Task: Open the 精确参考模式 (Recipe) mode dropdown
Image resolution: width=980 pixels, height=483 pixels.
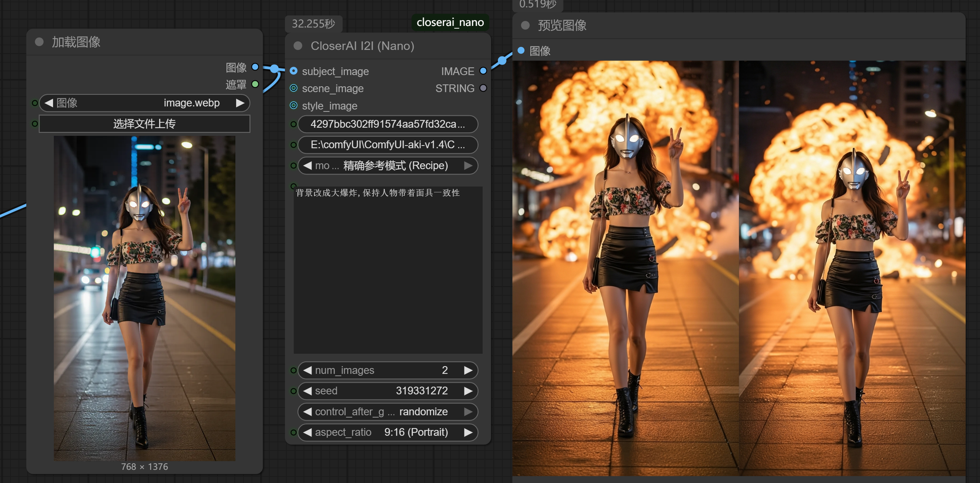Action: tap(388, 166)
